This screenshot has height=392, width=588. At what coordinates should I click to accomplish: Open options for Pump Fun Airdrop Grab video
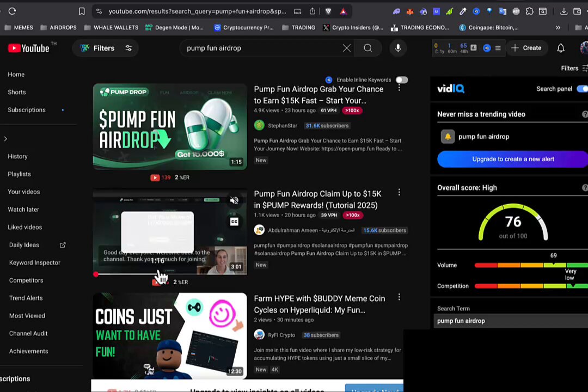coord(399,88)
